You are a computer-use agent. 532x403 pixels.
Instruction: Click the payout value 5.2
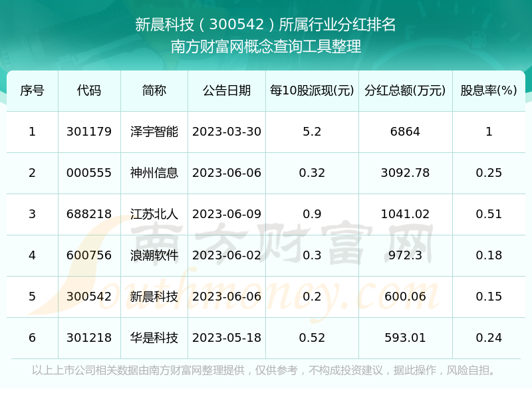[x=312, y=132]
